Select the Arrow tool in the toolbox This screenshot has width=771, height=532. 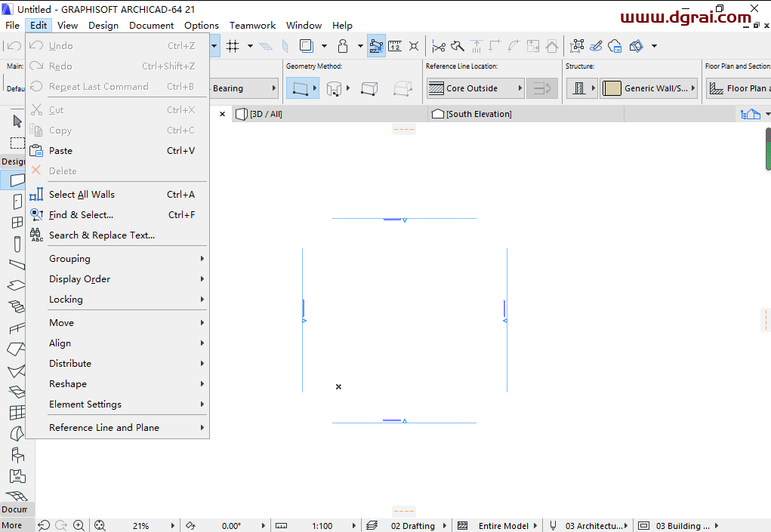click(x=17, y=121)
